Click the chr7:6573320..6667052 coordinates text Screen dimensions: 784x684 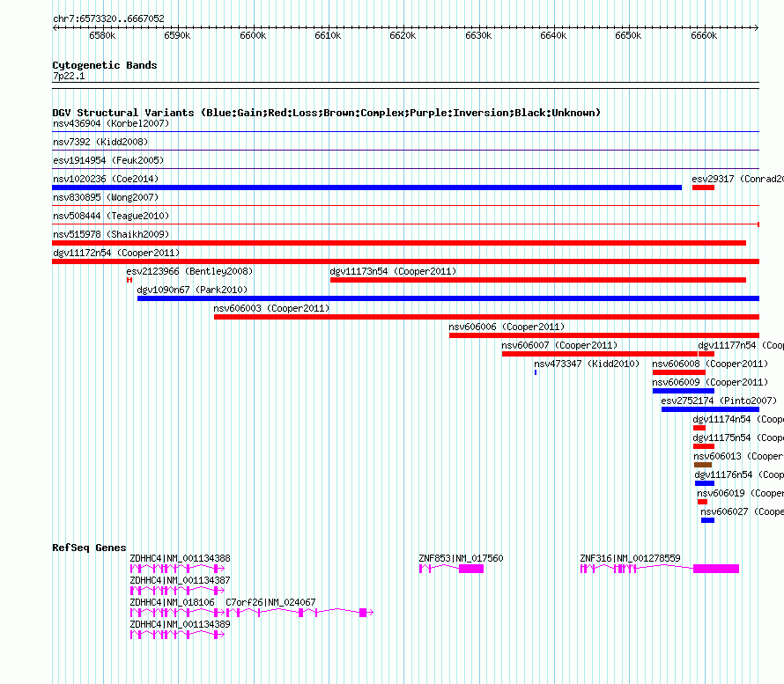(108, 18)
